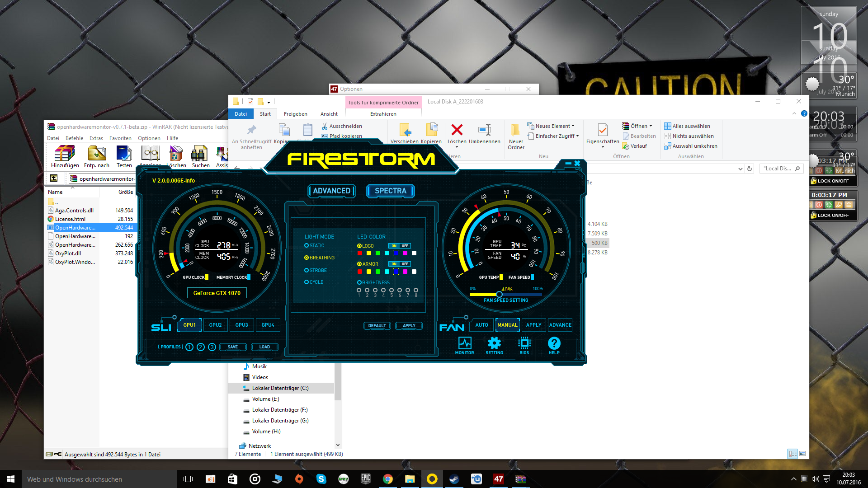Click the Umbenennen rename icon
Image resolution: width=868 pixels, height=488 pixels.
coord(484,130)
